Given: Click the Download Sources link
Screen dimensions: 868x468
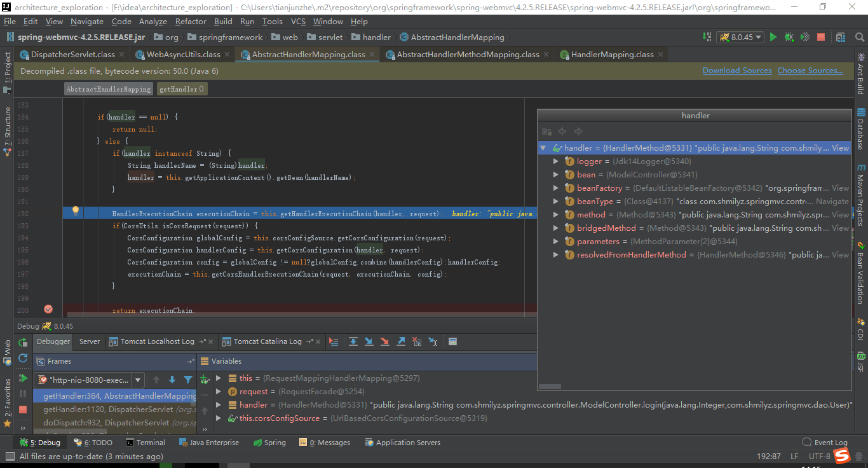Looking at the screenshot, I should click(737, 70).
